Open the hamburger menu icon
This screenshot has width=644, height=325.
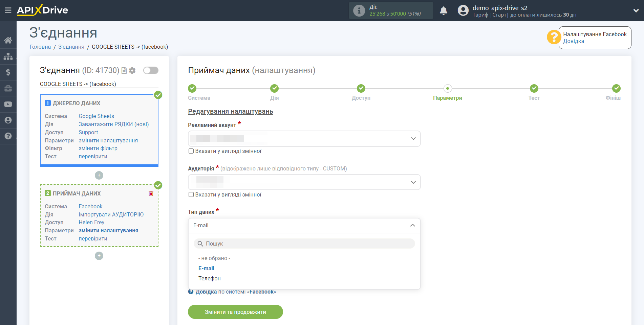(x=8, y=10)
